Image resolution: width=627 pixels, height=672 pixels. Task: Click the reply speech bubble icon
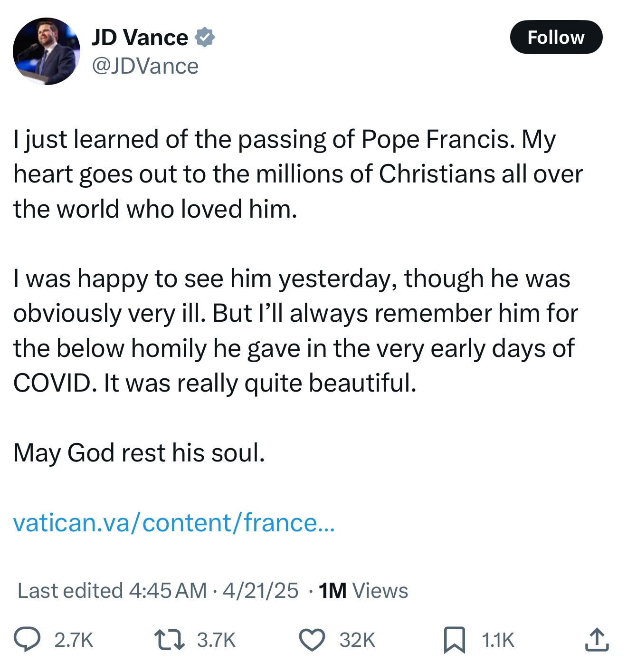27,639
